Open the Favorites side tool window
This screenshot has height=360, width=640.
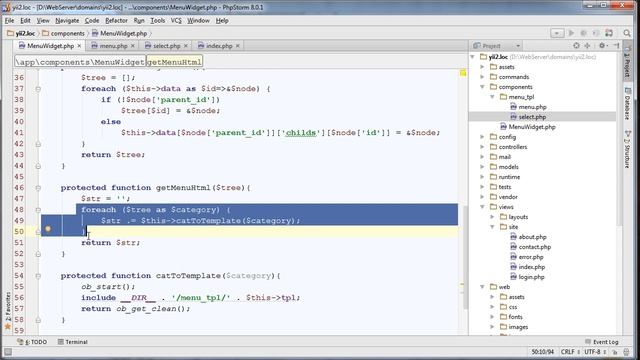click(x=7, y=310)
